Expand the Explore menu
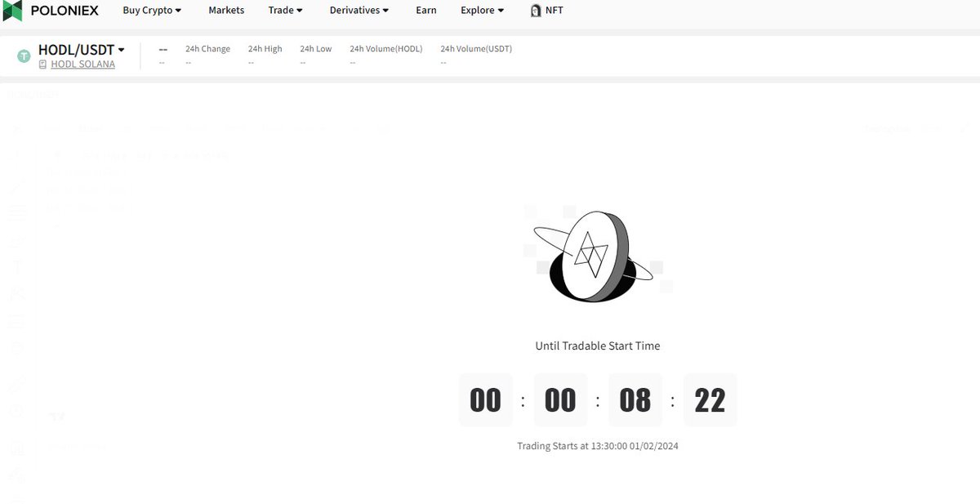This screenshot has width=980, height=504. pos(483,11)
